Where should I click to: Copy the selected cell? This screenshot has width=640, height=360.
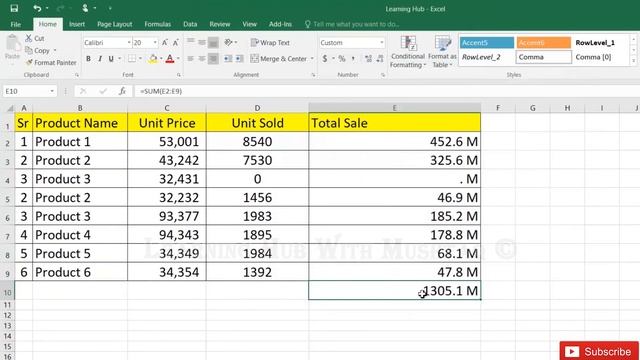tap(38, 51)
